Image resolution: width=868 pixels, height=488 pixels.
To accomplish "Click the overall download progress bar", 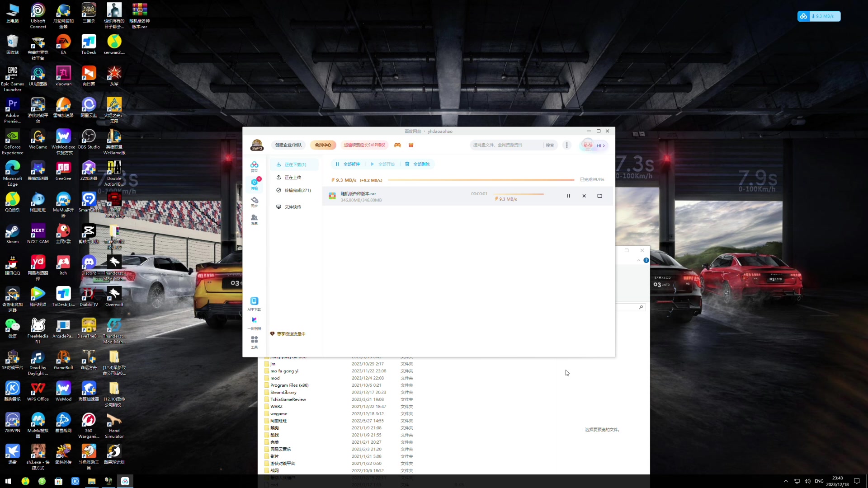I will [481, 180].
